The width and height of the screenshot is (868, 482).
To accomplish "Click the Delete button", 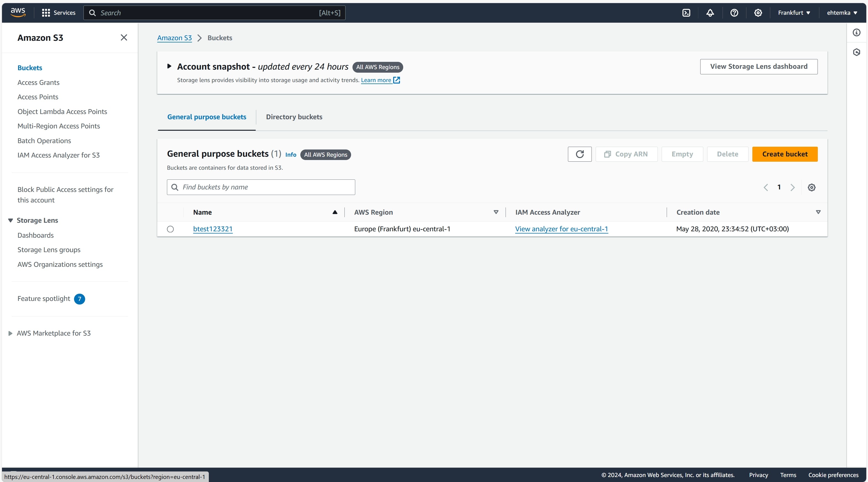I will click(727, 154).
